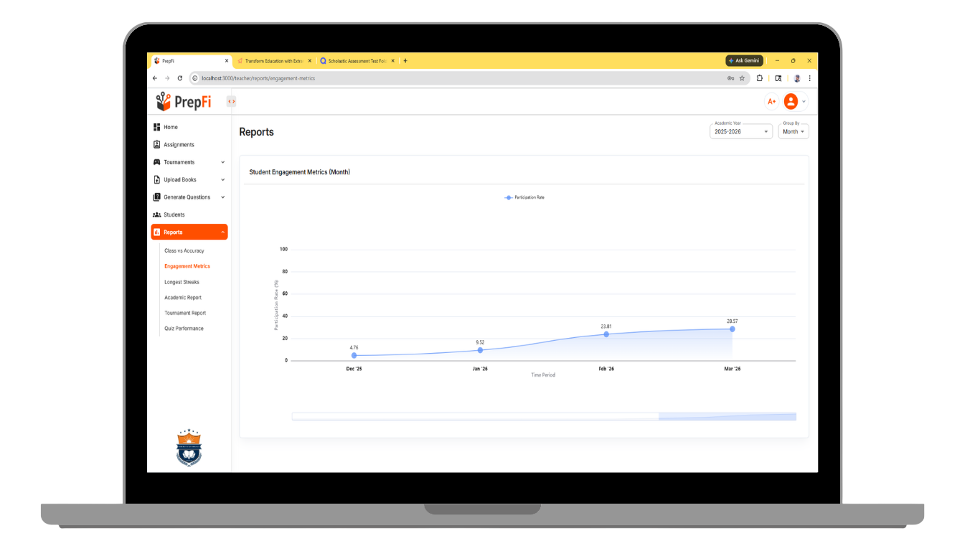Image resolution: width=980 pixels, height=551 pixels.
Task: Open the Academic Year 2025-2026 dropdown
Action: click(x=740, y=131)
